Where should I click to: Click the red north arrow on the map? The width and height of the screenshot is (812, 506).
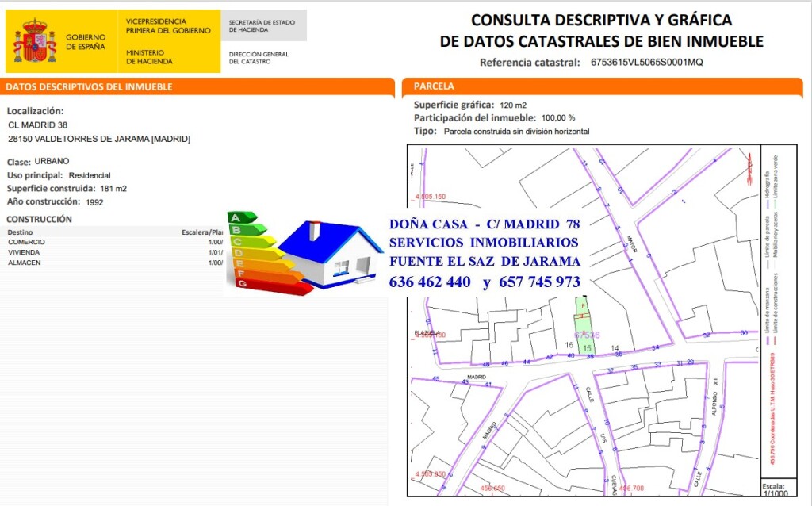coord(749,168)
